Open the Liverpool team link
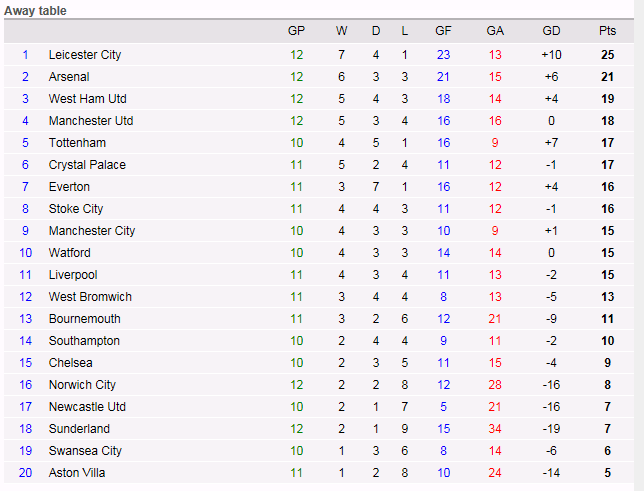The image size is (644, 491). (x=73, y=275)
